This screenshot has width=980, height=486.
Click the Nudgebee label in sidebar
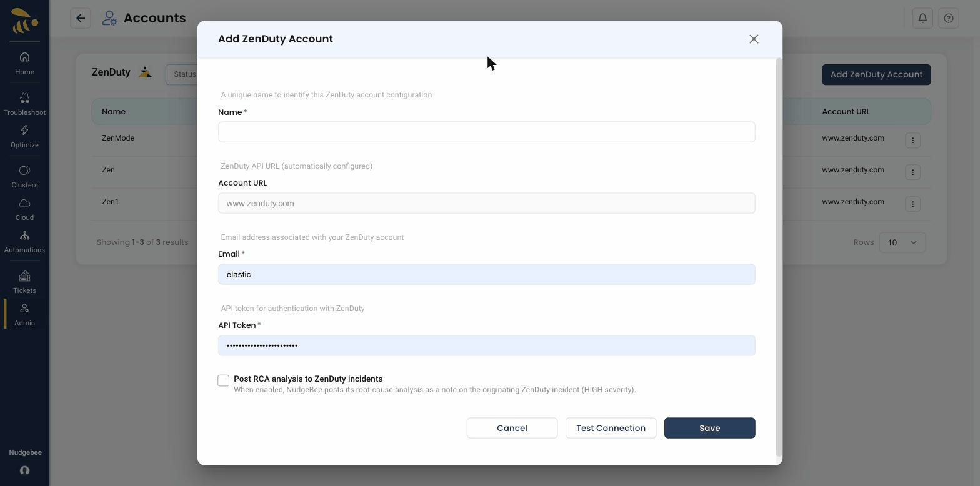pyautogui.click(x=25, y=452)
